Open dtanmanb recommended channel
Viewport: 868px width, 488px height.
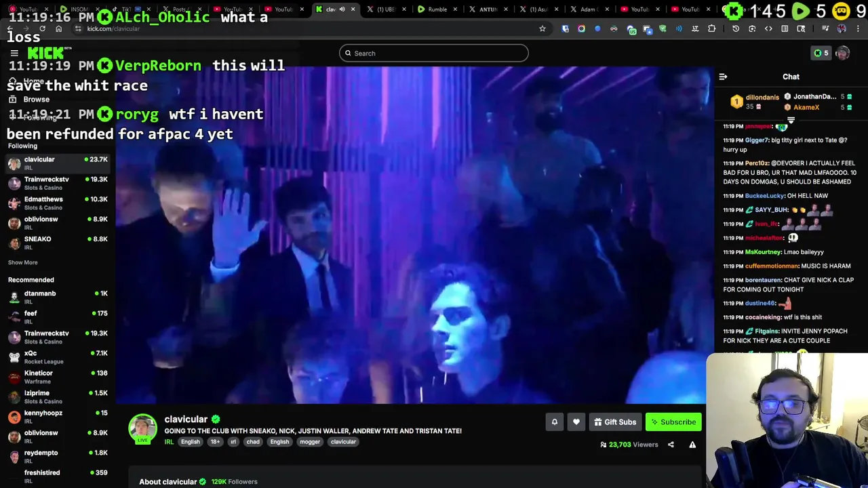click(x=58, y=297)
